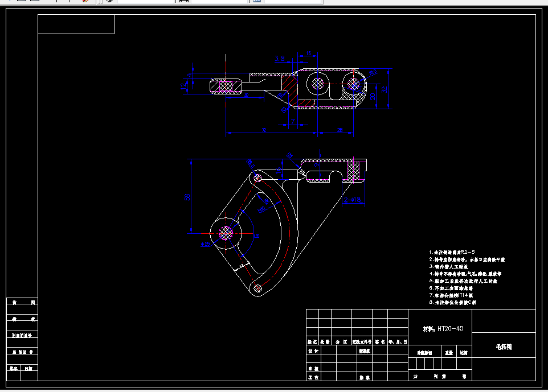Click the 年、月、日 header cell
The width and height of the screenshot is (548, 392).
coord(398,342)
